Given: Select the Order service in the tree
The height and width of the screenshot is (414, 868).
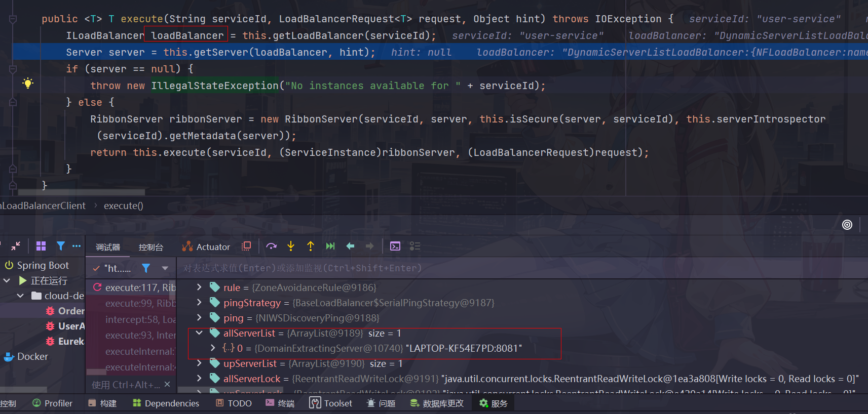Looking at the screenshot, I should 65,311.
